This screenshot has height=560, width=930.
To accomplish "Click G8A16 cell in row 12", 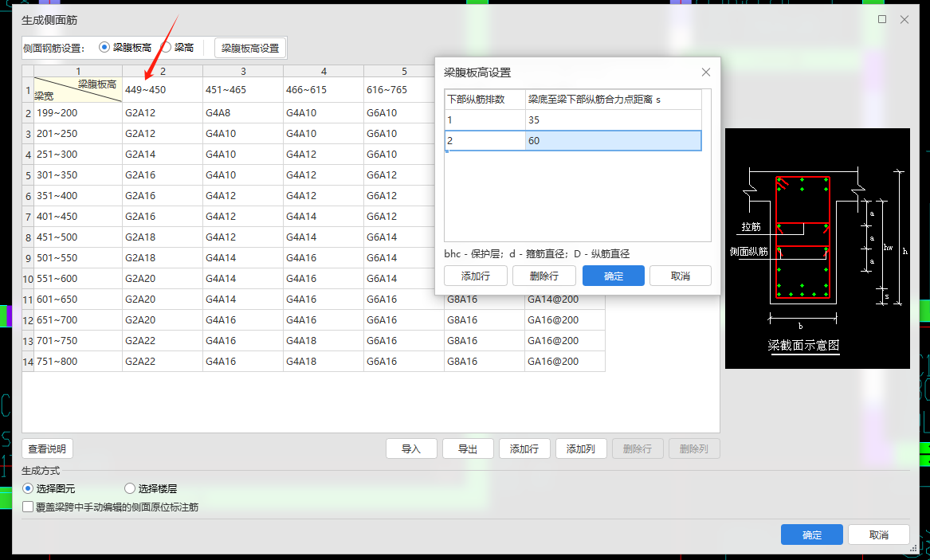I will pos(484,320).
